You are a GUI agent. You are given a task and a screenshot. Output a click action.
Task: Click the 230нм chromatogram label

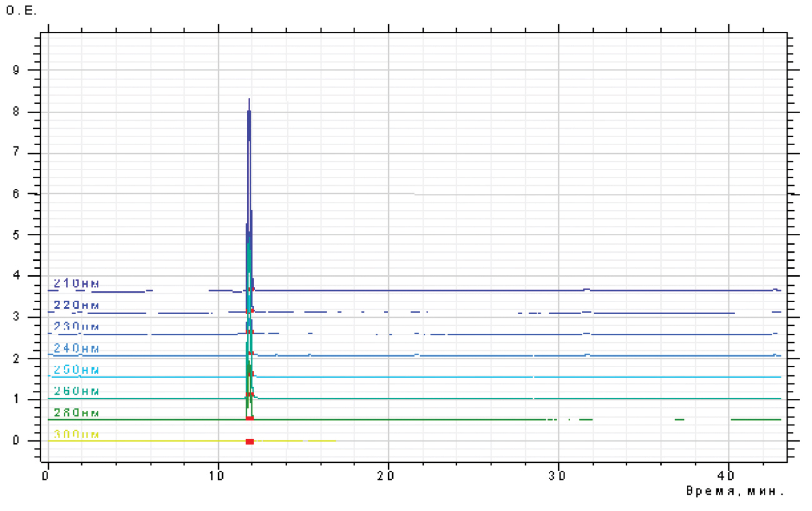click(76, 326)
